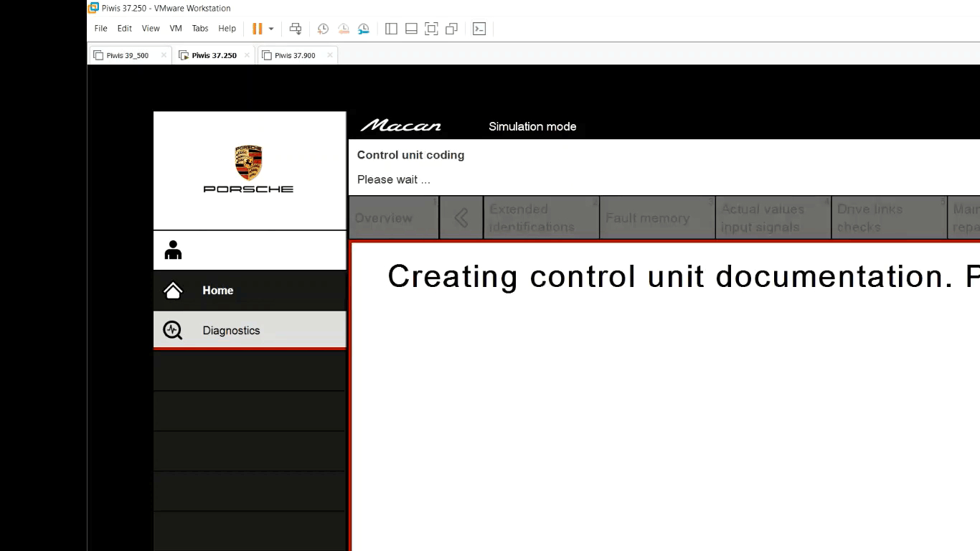
Task: Open Actual values input signals tab
Action: (x=773, y=217)
